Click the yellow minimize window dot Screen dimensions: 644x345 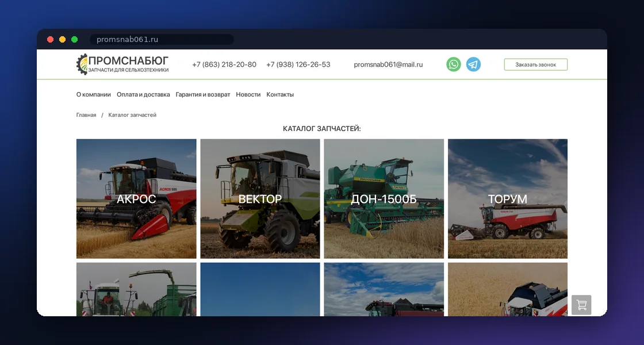pyautogui.click(x=63, y=40)
